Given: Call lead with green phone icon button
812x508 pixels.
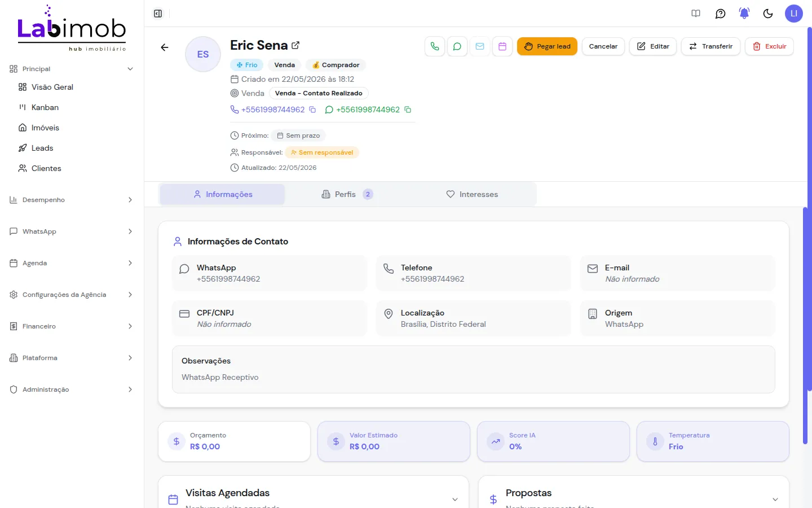Looking at the screenshot, I should coord(435,46).
